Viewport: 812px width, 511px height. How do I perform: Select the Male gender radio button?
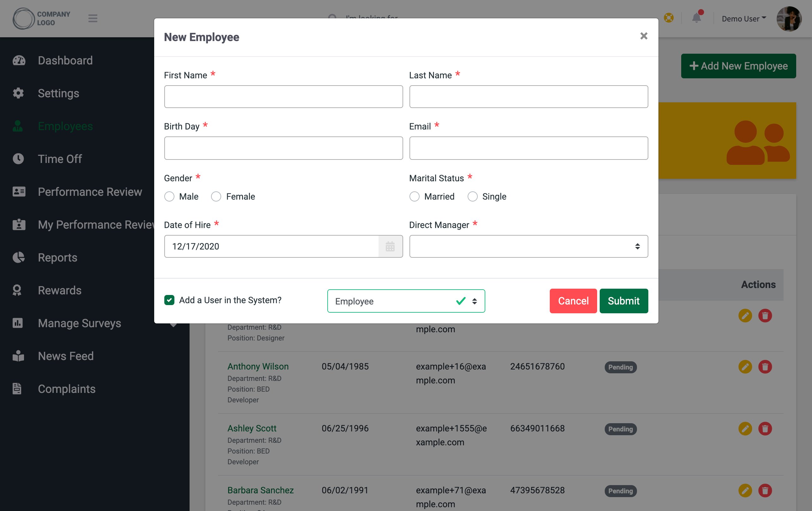169,196
